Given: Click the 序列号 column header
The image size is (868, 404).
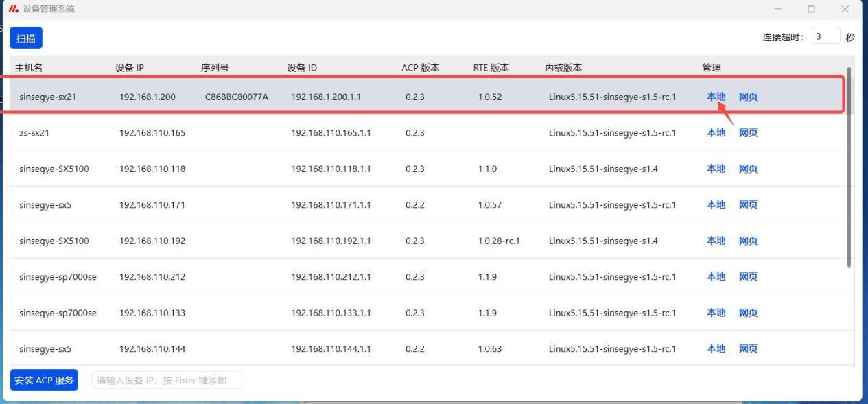Looking at the screenshot, I should [215, 67].
